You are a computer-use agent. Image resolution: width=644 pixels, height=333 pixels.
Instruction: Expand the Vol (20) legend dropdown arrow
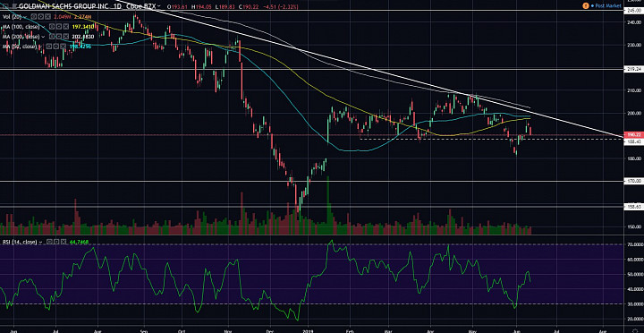(25, 17)
